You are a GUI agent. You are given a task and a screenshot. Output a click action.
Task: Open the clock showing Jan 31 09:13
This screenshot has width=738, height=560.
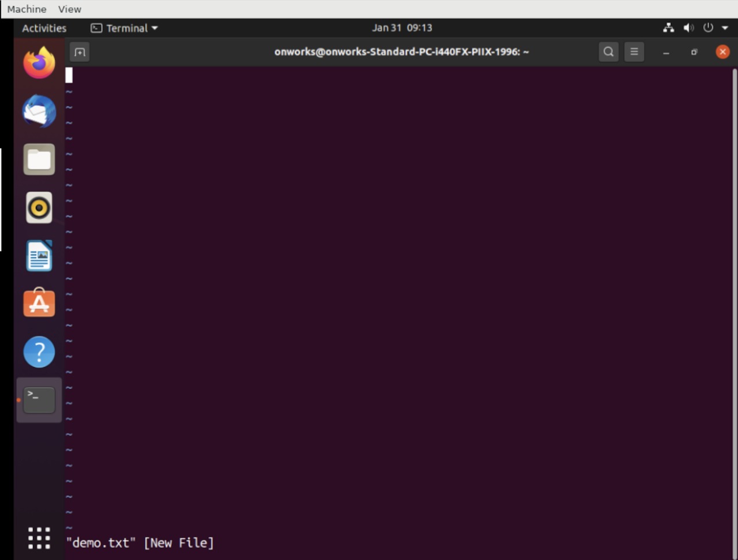click(402, 28)
